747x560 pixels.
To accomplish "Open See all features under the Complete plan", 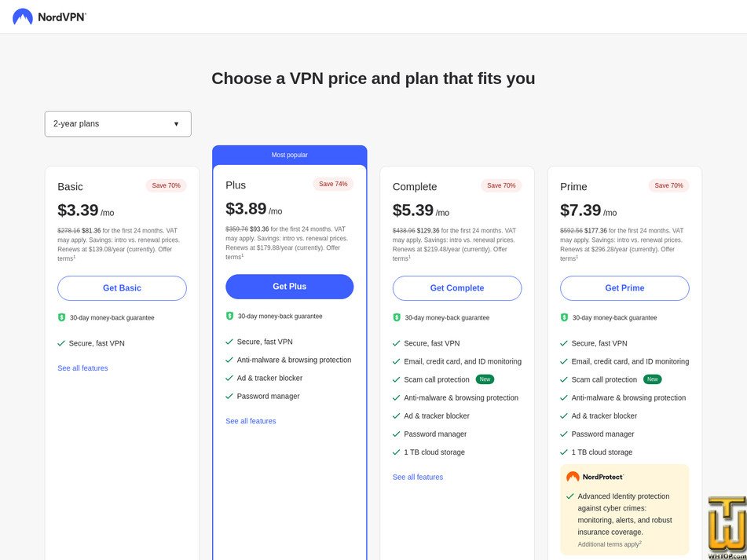I will (417, 477).
